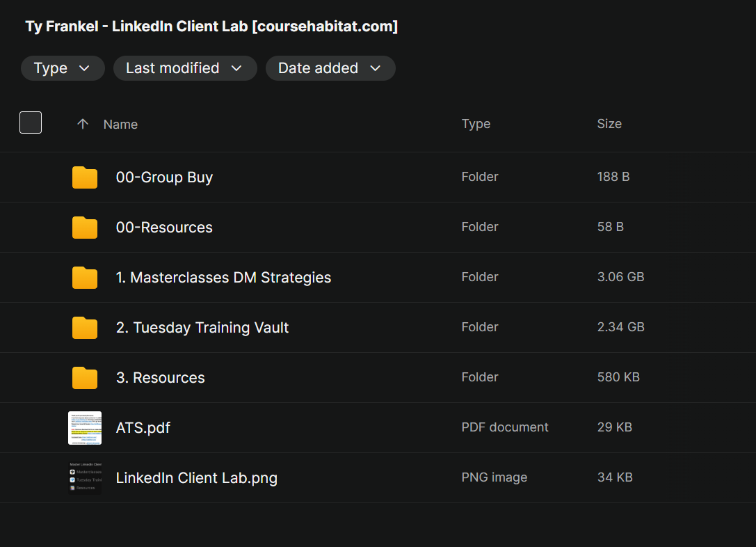Click the Masterclasses DM Strategies folder icon
The width and height of the screenshot is (756, 547).
pyautogui.click(x=85, y=278)
